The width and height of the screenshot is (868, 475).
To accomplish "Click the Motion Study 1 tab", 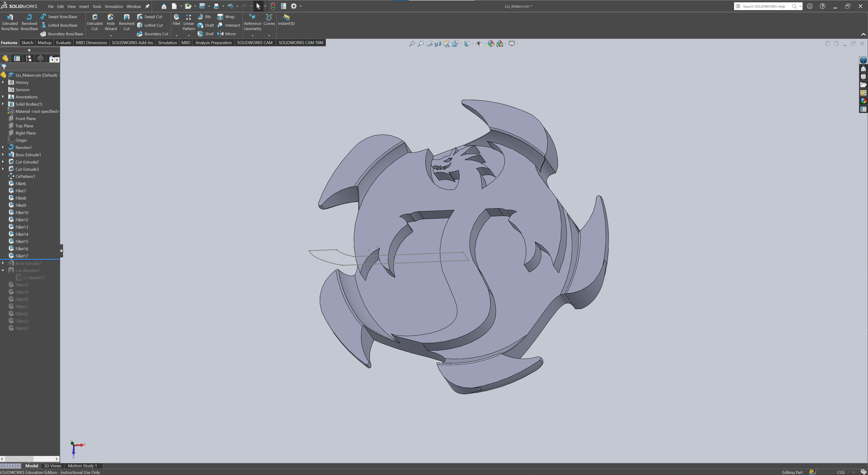I will pos(82,466).
